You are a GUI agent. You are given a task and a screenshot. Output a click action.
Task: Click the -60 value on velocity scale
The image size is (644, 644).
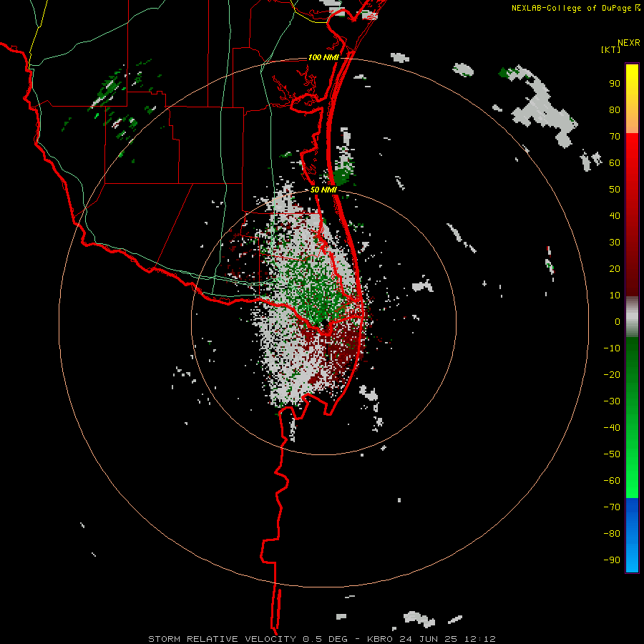pyautogui.click(x=612, y=481)
